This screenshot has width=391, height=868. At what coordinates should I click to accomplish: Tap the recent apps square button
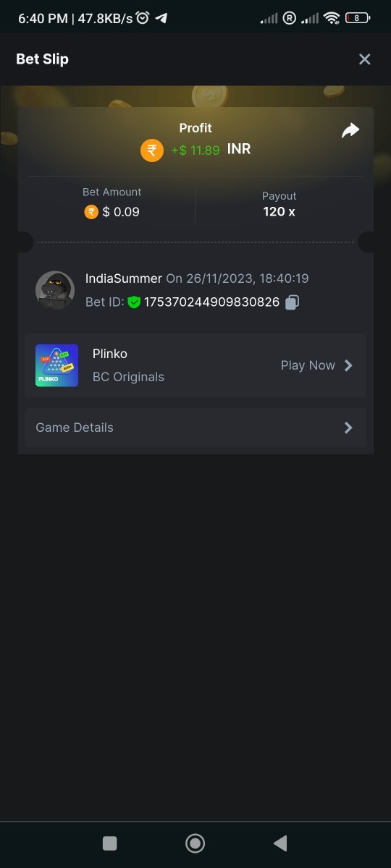click(110, 843)
